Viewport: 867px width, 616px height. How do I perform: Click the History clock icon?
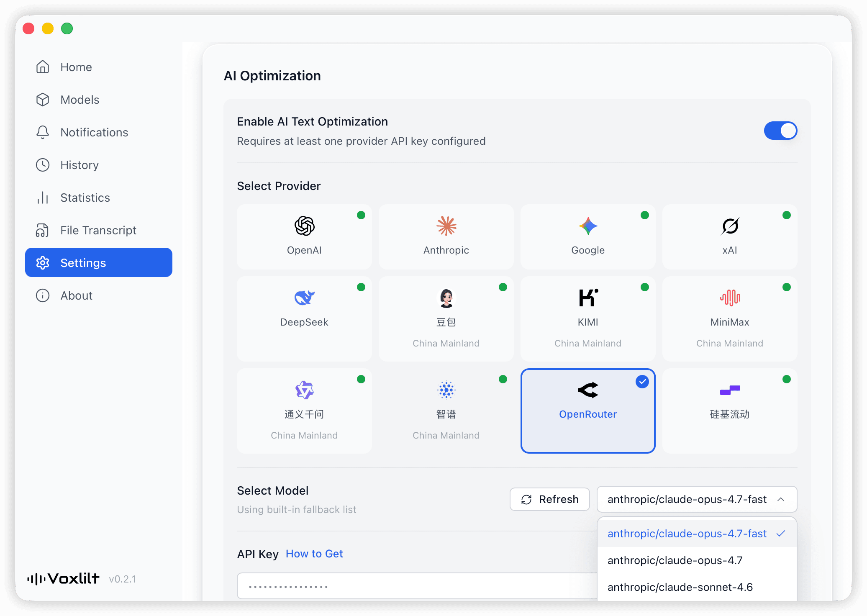43,165
